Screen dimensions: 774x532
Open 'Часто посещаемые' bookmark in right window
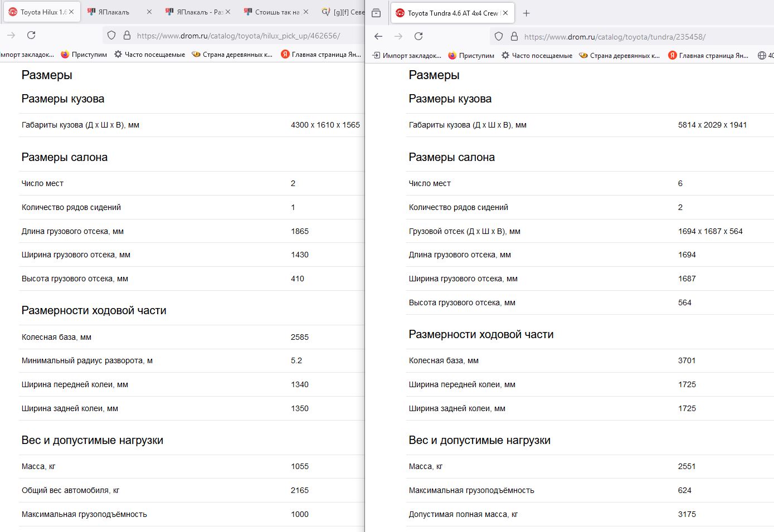537,56
